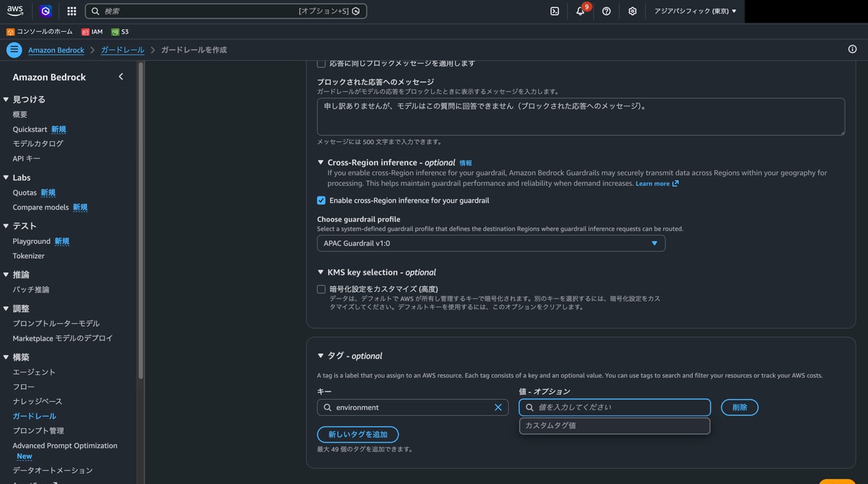Viewport: 868px width, 484px height.
Task: Collapse the 推論 sidebar group
Action: [x=6, y=274]
